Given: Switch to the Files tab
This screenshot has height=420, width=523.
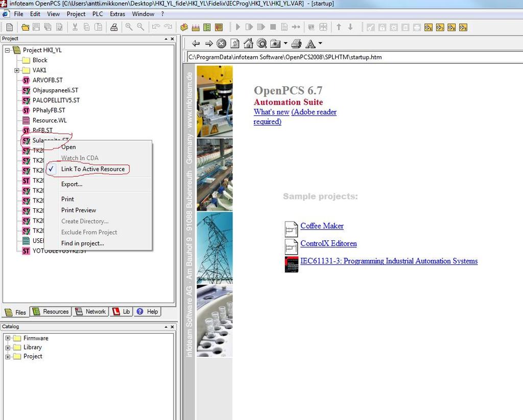Looking at the screenshot, I should click(16, 312).
